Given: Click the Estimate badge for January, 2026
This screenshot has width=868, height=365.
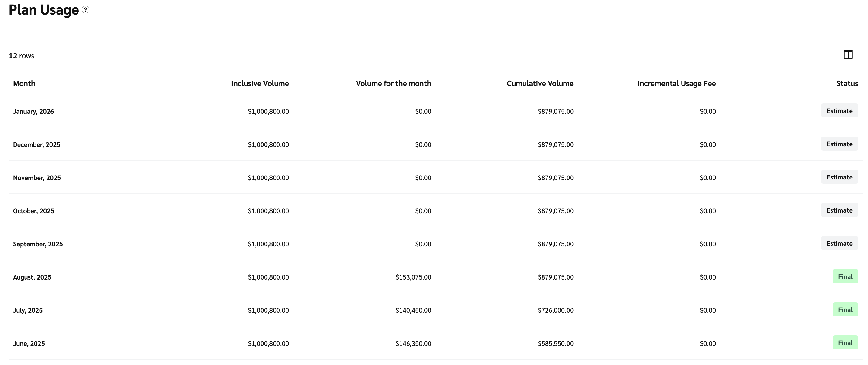Looking at the screenshot, I should tap(839, 111).
